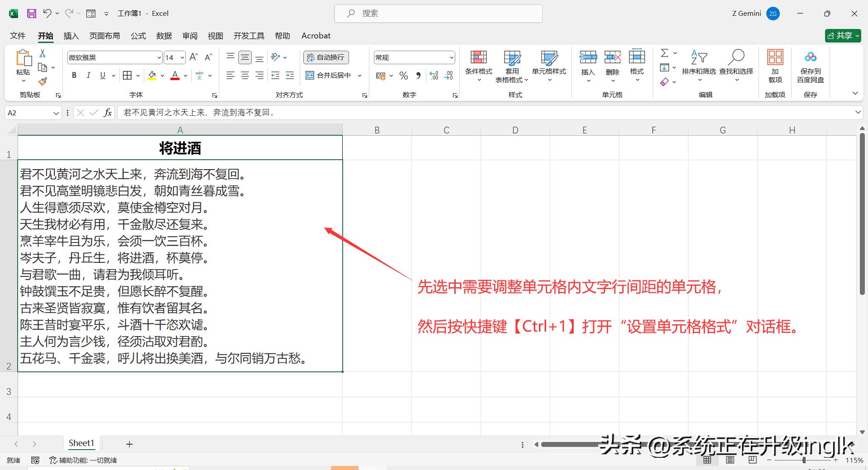Viewport: 868px width, 470px height.
Task: Switch to the 数据 ribbon tab
Action: pyautogui.click(x=164, y=36)
